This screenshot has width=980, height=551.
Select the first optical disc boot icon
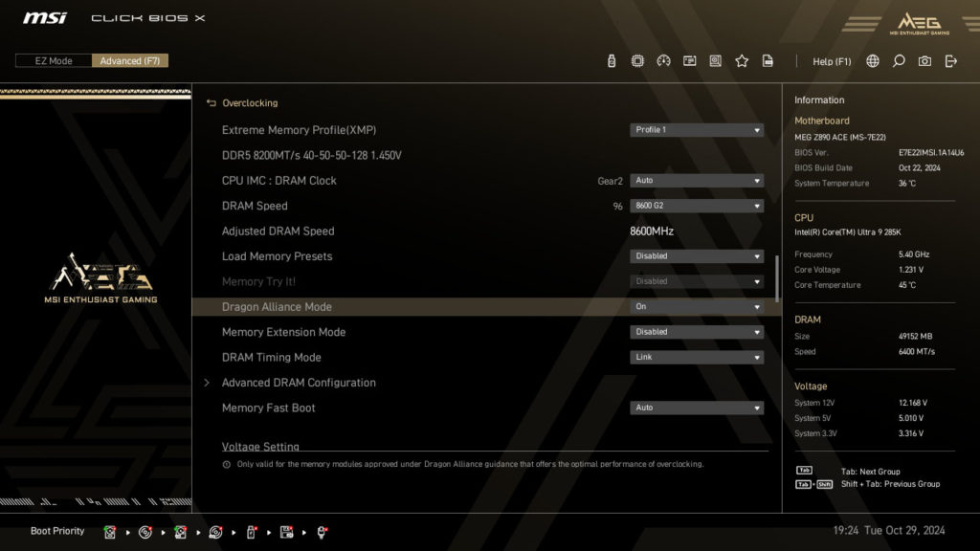pos(145,532)
